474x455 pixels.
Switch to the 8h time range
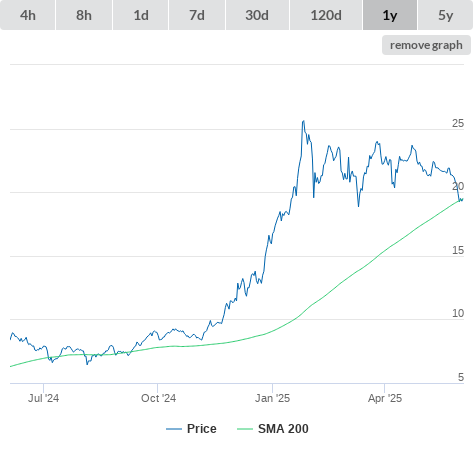(x=84, y=15)
